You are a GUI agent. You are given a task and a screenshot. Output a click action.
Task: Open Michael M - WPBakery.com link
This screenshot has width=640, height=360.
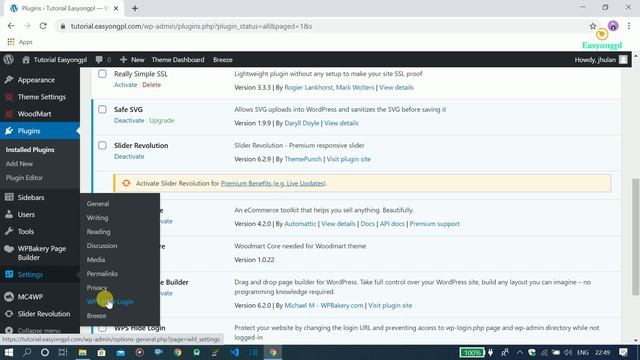(324, 306)
